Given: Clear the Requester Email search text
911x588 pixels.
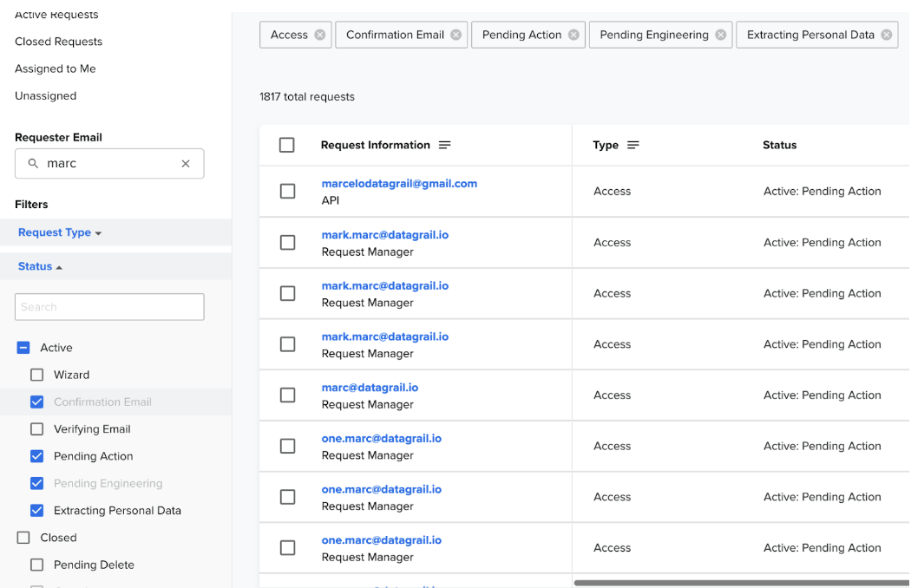Looking at the screenshot, I should coord(186,164).
